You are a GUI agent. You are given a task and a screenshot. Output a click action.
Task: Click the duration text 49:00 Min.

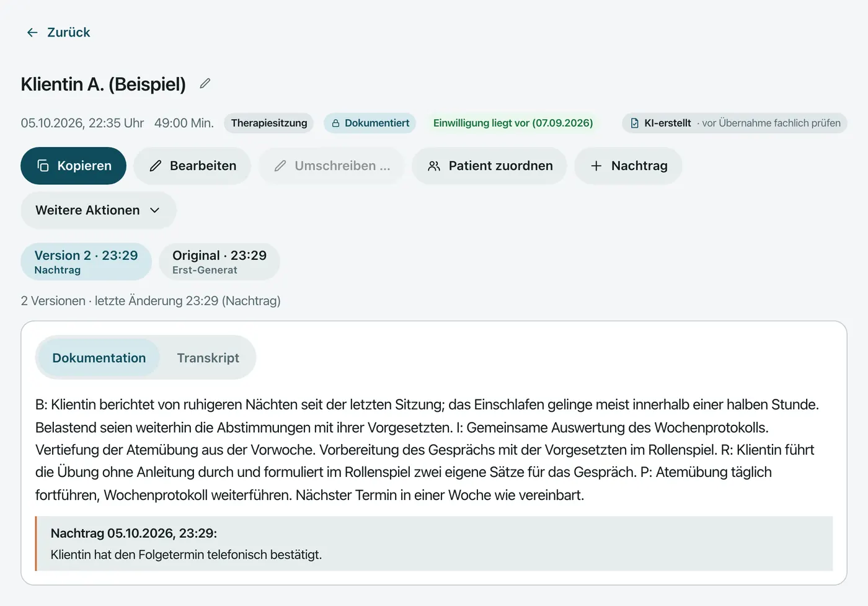click(184, 123)
